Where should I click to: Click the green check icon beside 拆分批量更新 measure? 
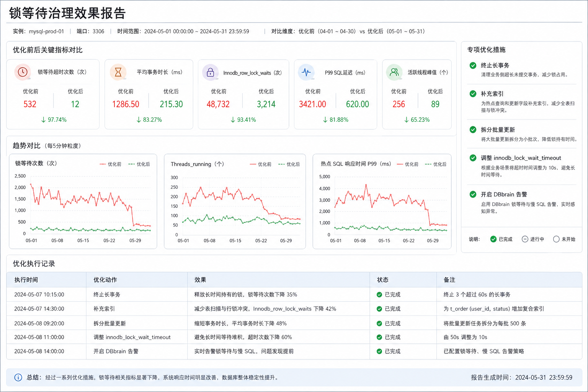coord(473,130)
